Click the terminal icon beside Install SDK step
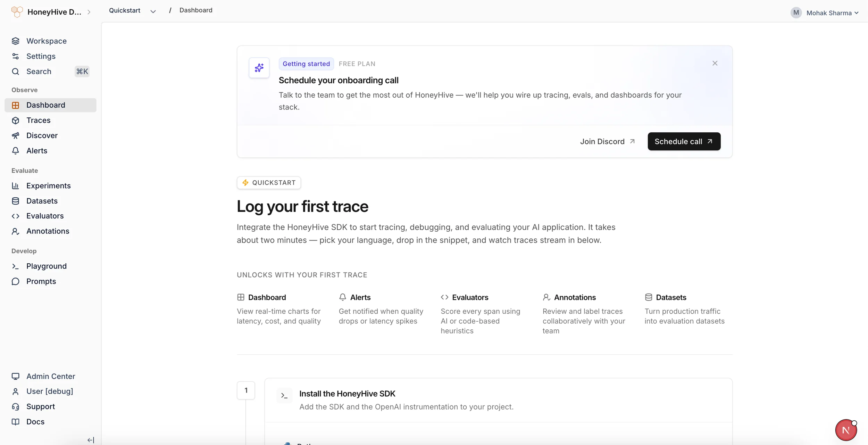 (284, 396)
